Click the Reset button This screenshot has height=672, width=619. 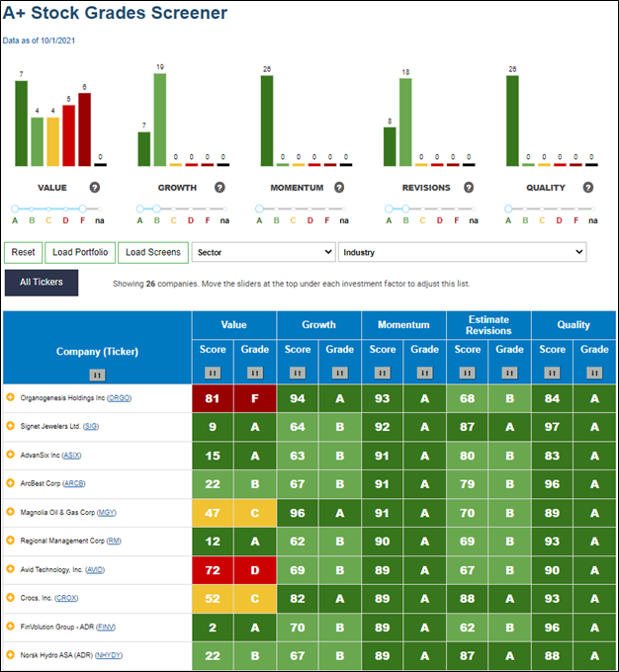pyautogui.click(x=23, y=252)
